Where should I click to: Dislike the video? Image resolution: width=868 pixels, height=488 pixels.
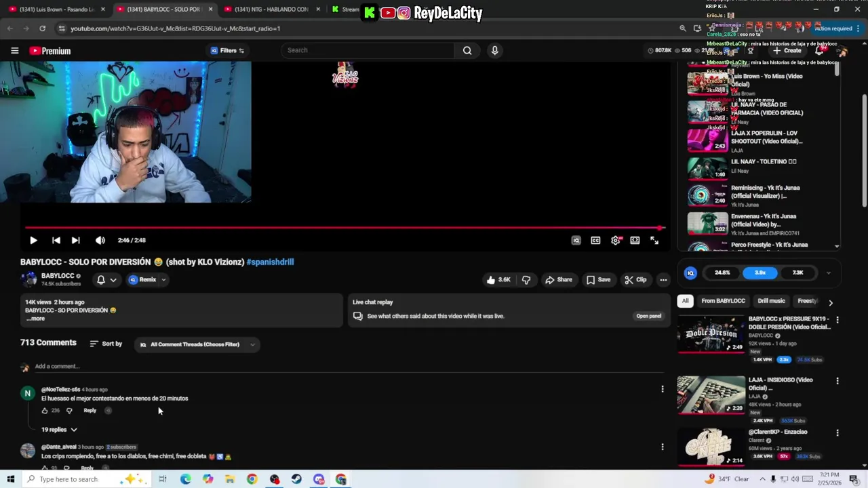[526, 279]
